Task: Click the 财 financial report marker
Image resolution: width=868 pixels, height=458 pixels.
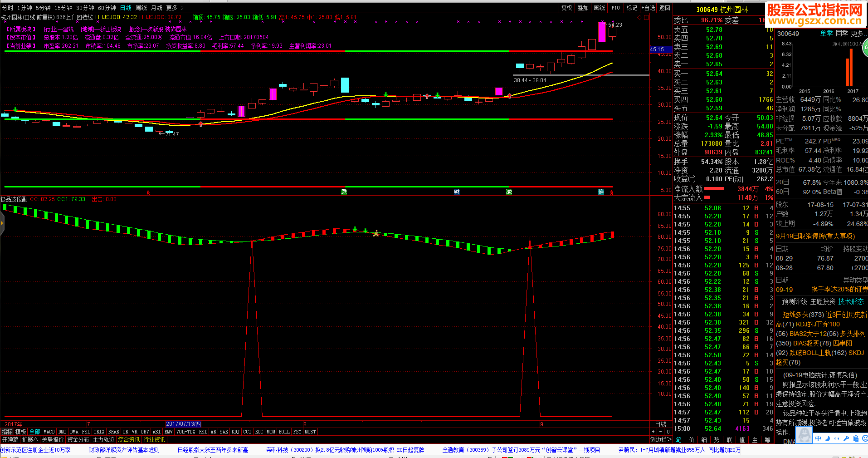Action: pos(457,192)
